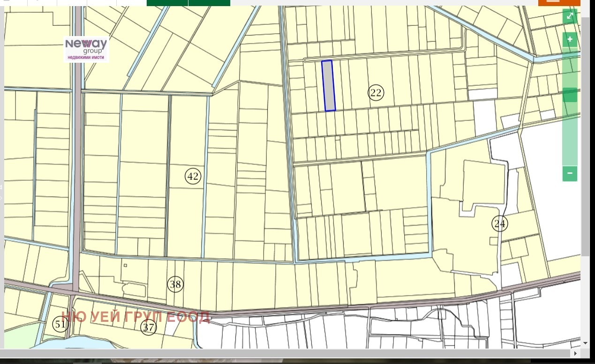Zoom in with the plus button
The width and height of the screenshot is (595, 364).
click(570, 39)
